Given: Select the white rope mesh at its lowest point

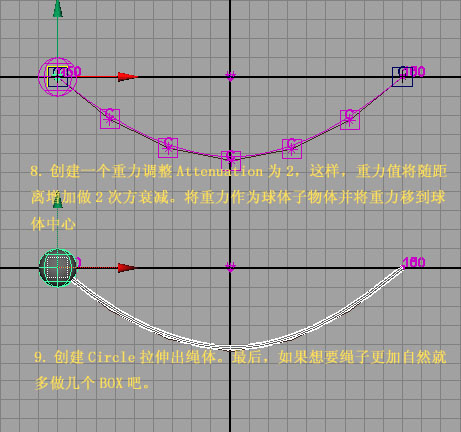Looking at the screenshot, I should tap(230, 348).
